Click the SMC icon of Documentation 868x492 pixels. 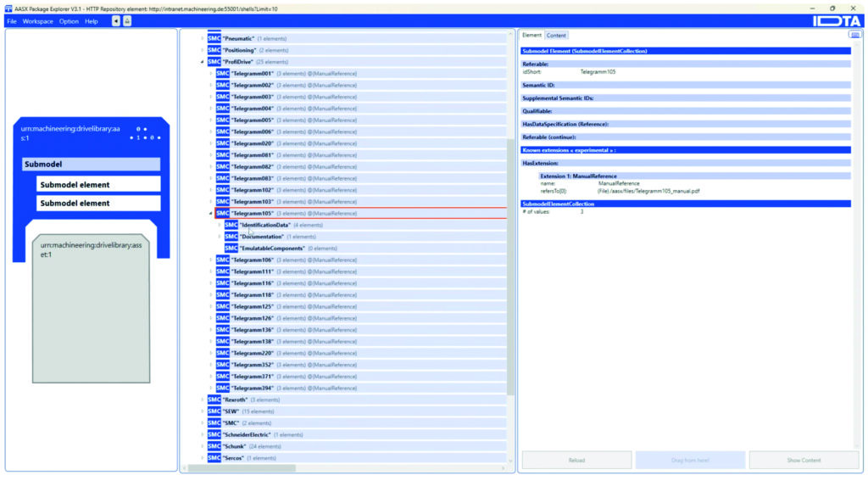point(231,236)
